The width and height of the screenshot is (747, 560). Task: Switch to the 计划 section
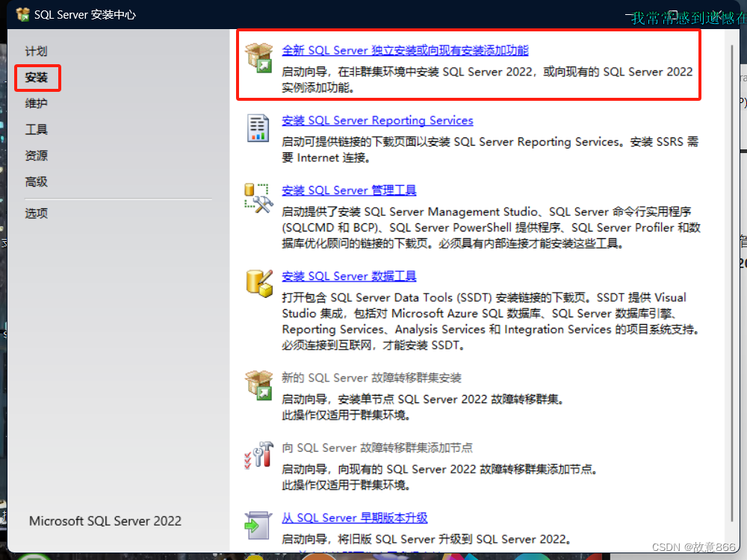coord(36,50)
